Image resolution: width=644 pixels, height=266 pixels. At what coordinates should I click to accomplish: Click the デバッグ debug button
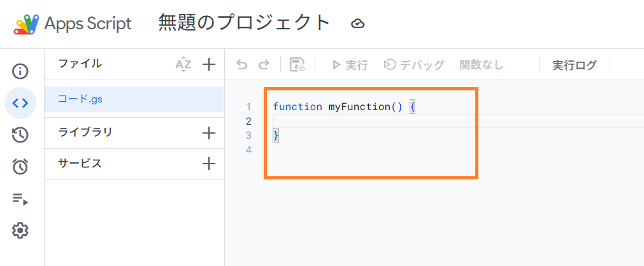point(413,65)
